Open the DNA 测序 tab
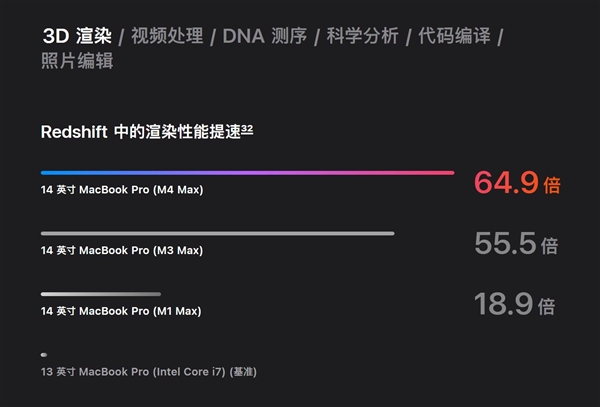600x407 pixels. click(263, 36)
